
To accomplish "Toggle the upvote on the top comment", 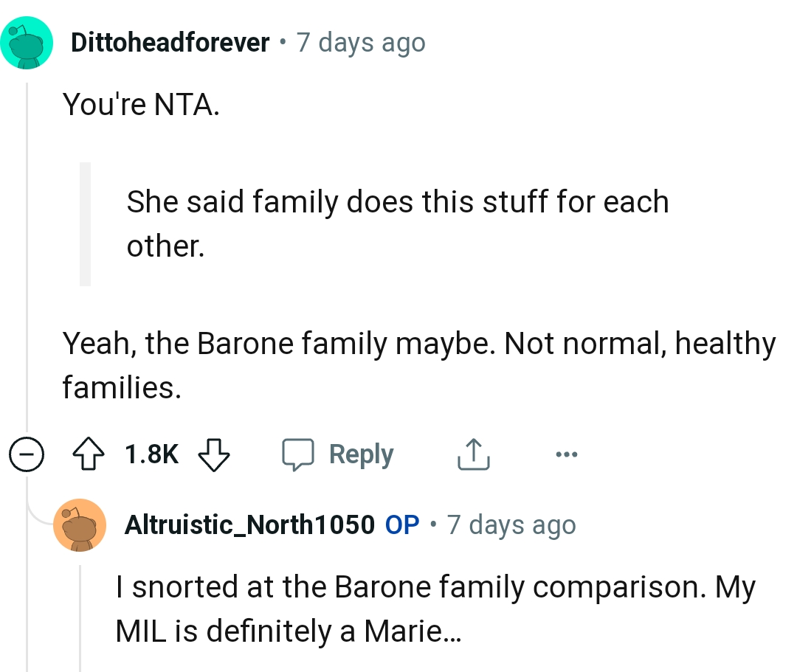I will 89,454.
